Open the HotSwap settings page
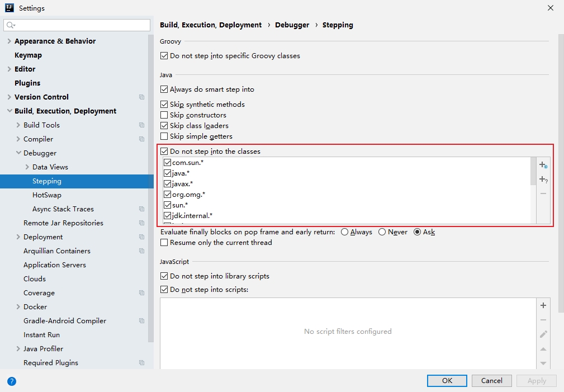 [x=47, y=195]
